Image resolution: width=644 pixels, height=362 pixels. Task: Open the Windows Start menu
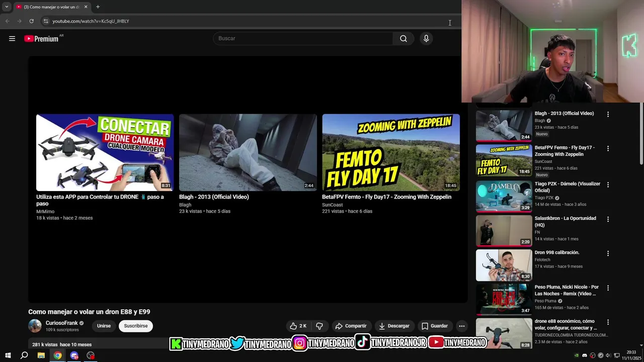tap(8, 355)
